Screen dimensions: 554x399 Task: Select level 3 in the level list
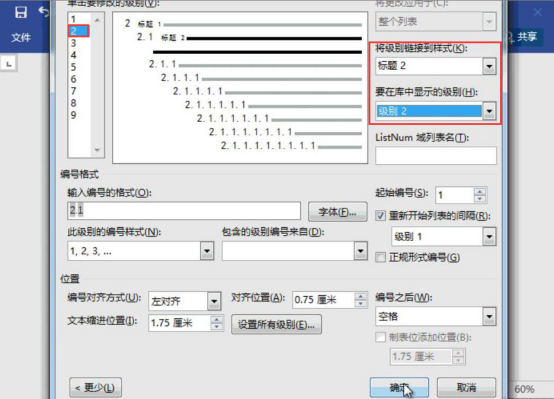tap(73, 43)
